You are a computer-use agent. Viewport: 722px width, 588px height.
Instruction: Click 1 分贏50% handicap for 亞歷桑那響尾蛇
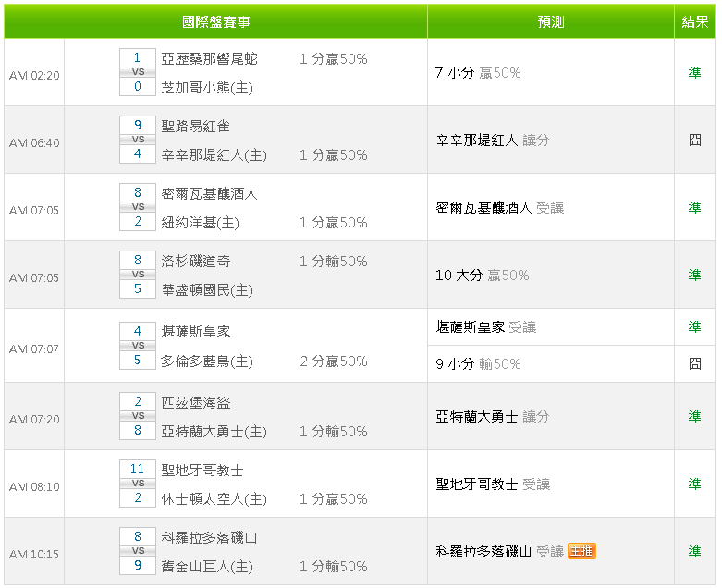334,59
